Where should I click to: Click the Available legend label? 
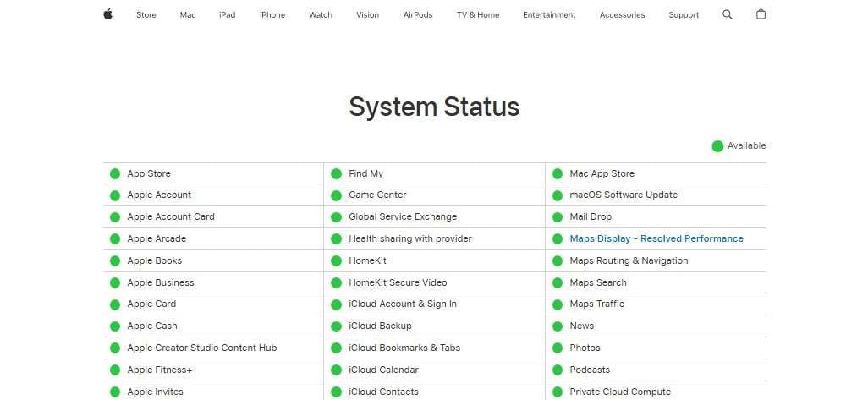pos(747,145)
